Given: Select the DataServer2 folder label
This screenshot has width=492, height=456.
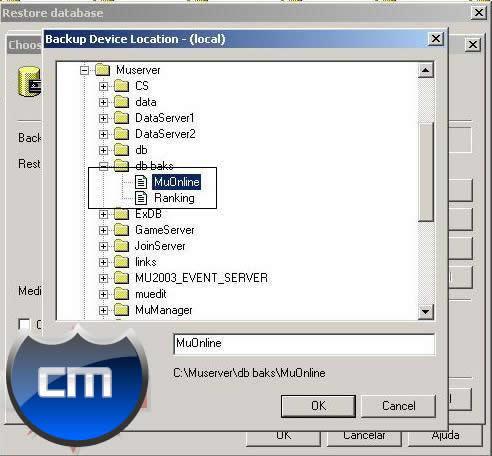Looking at the screenshot, I should pos(165,134).
